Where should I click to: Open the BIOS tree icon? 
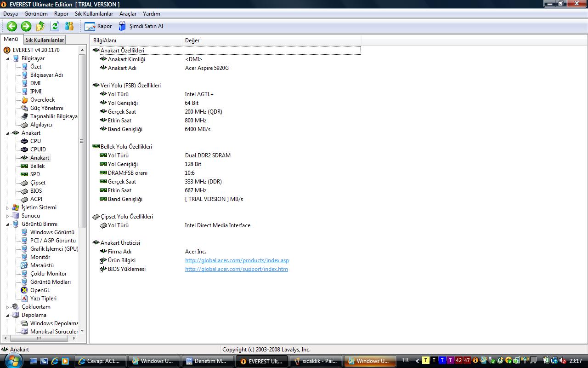tap(24, 191)
